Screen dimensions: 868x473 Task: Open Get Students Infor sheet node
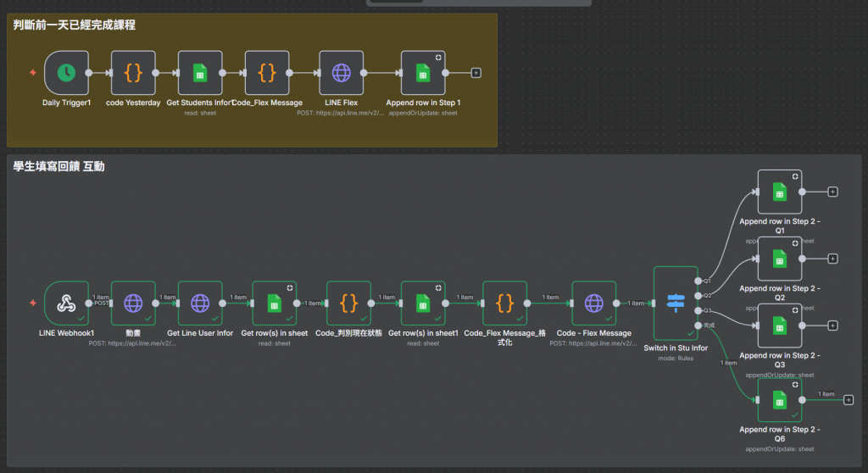point(200,73)
